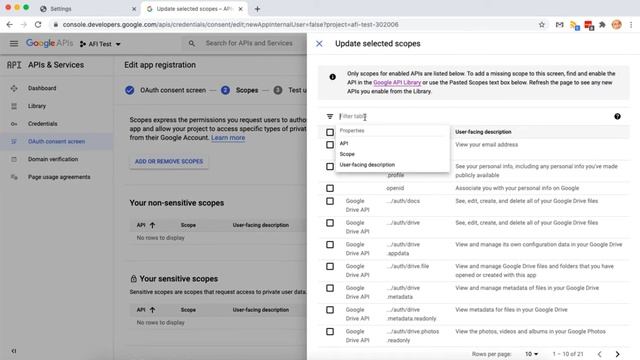Viewport: 640px width, 360px height.
Task: Check the View your email address scope
Action: pyautogui.click(x=330, y=145)
